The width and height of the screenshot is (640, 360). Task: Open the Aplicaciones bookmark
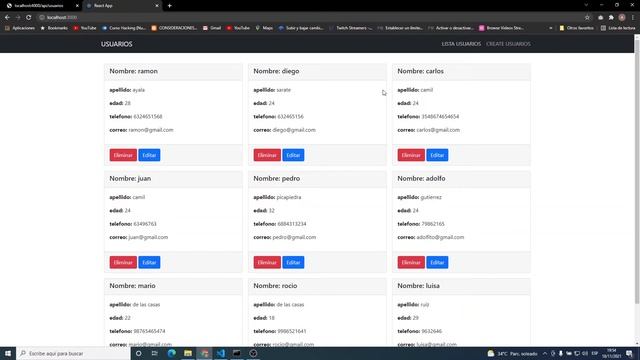[x=20, y=28]
